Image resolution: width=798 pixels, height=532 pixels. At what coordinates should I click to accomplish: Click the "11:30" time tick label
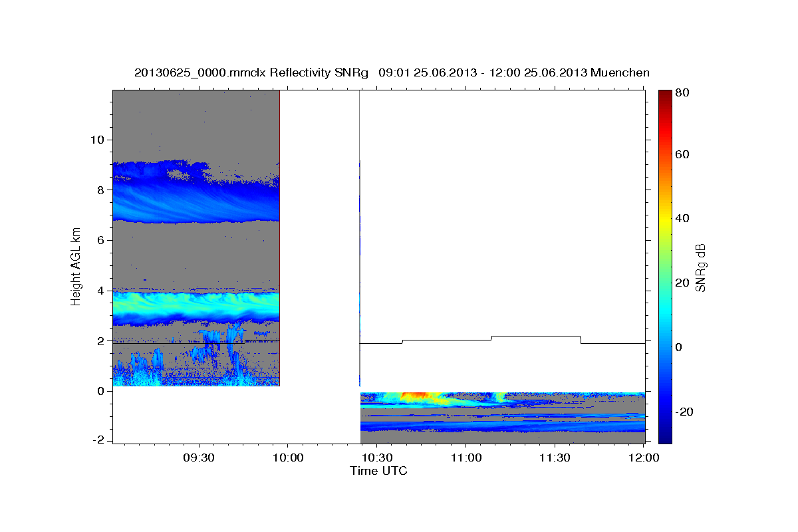coord(555,458)
